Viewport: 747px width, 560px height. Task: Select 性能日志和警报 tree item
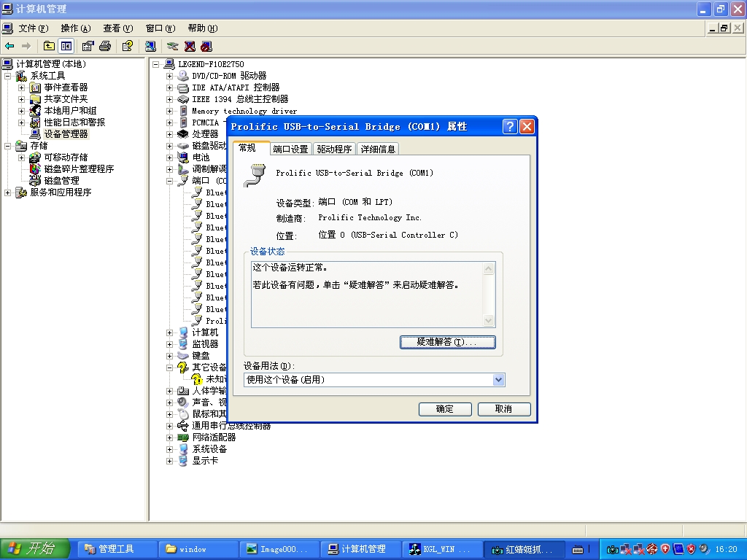[x=74, y=122]
